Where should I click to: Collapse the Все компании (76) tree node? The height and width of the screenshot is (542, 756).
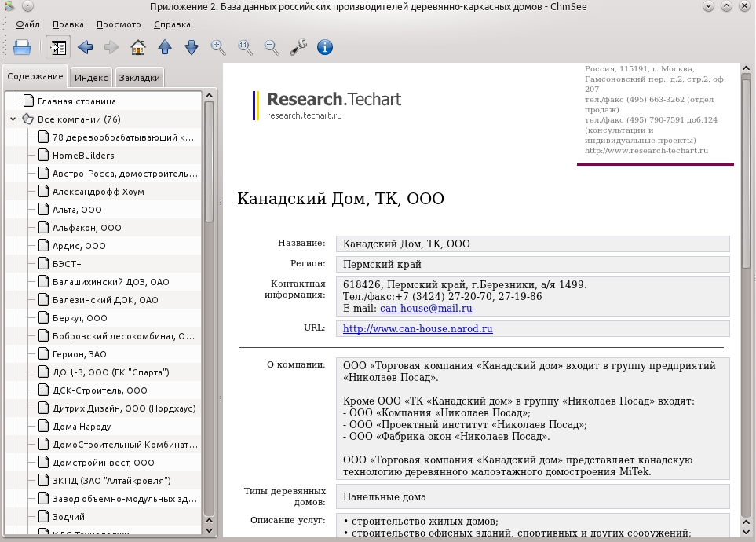coord(13,119)
